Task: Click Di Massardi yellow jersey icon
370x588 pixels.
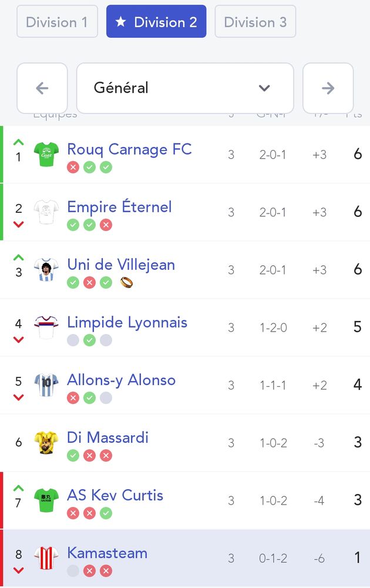Action: tap(46, 443)
